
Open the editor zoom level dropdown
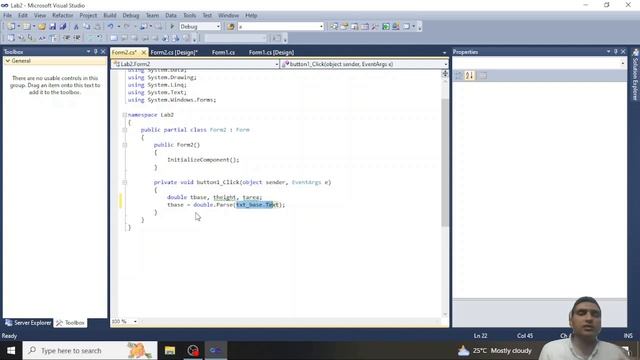coord(135,322)
